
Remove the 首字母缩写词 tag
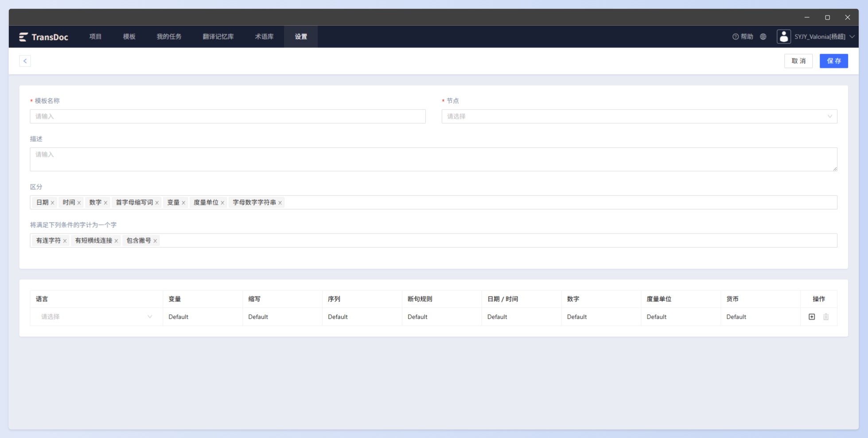(157, 203)
